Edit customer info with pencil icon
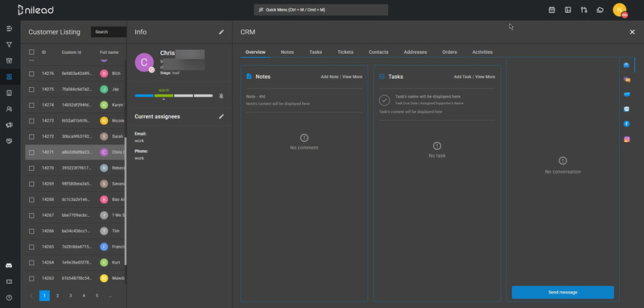 [x=221, y=32]
